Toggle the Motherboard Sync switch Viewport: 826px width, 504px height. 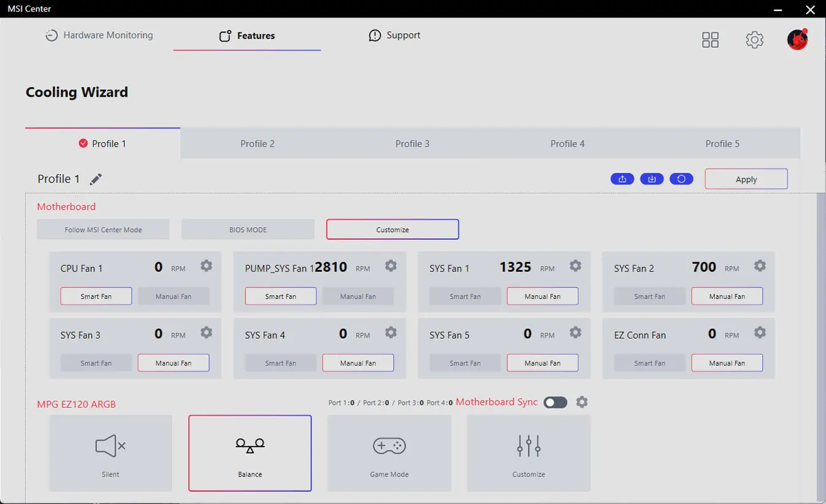click(555, 402)
